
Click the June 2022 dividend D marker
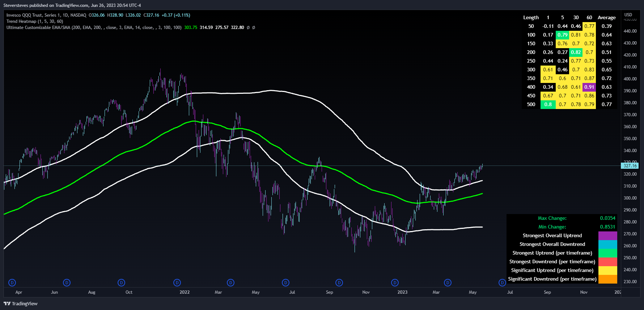point(285,282)
